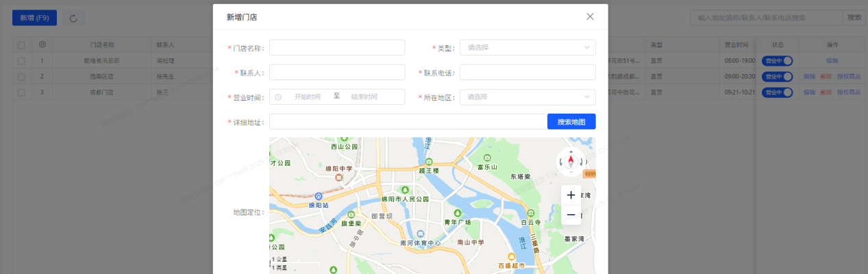The height and width of the screenshot is (274, 868).
Task: Click into the 门店名称 input field
Action: [x=337, y=48]
